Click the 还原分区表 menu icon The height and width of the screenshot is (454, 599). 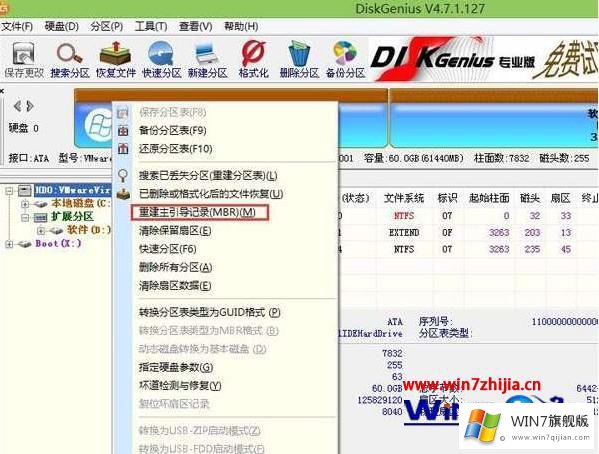(x=123, y=148)
